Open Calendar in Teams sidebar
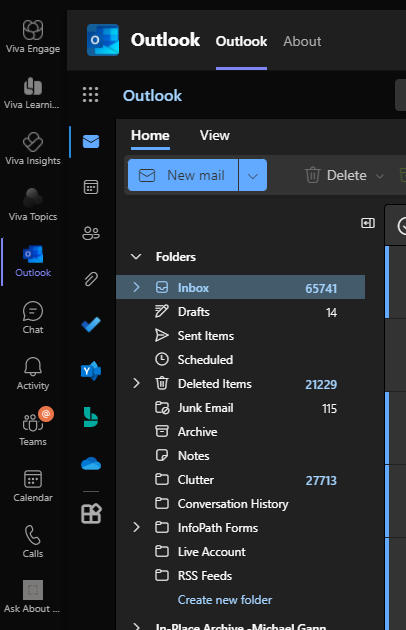The image size is (406, 630). tap(33, 486)
